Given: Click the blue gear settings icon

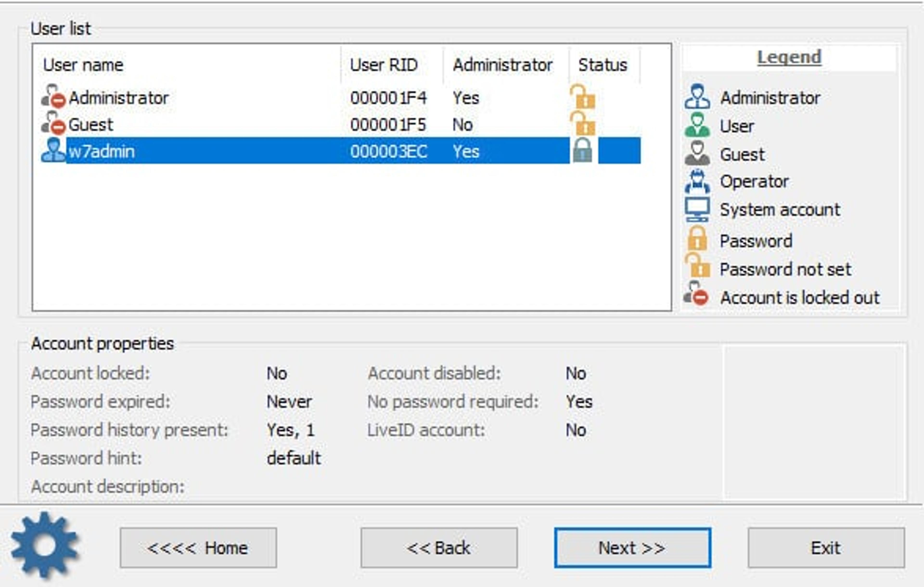Looking at the screenshot, I should (x=45, y=546).
